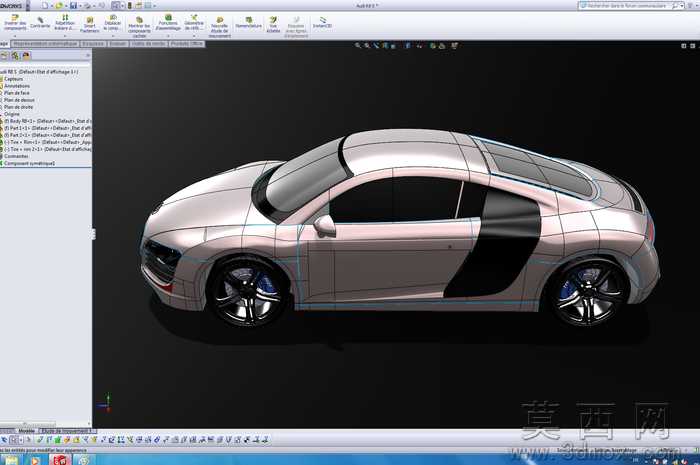Expand the Répétition linéaire dropdown arrow
This screenshot has height=465, width=700.
[65, 36]
